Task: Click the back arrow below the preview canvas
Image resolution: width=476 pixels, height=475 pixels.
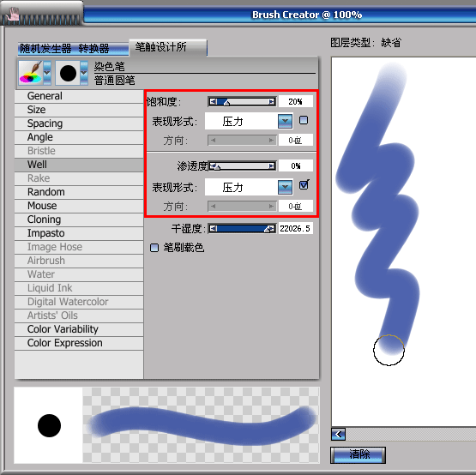Action: tap(338, 434)
